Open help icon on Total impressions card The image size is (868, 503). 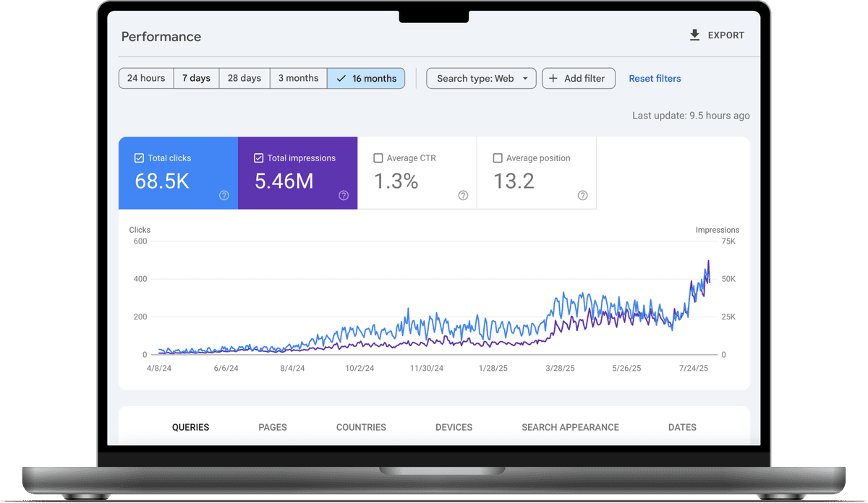coord(344,195)
